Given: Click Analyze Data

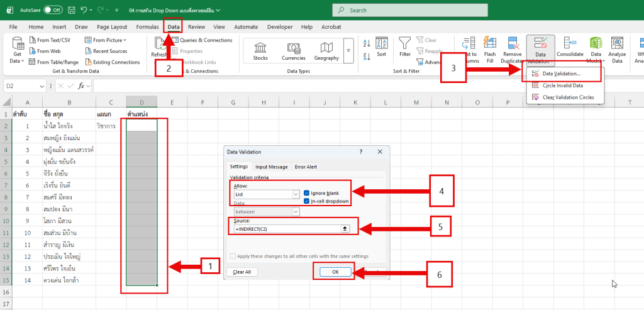Looking at the screenshot, I should 617,50.
